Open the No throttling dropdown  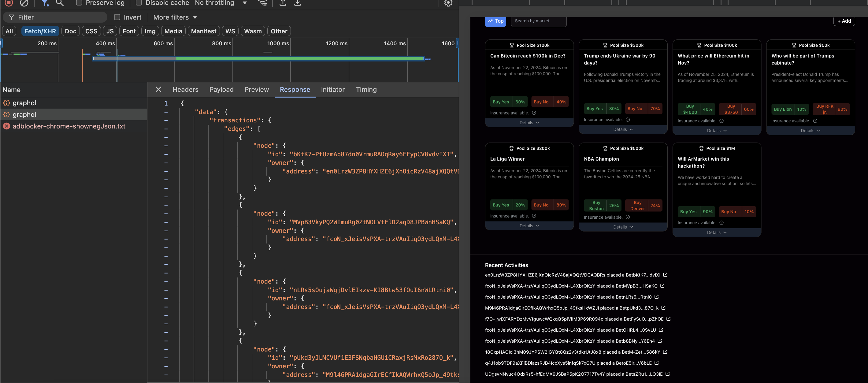pos(221,3)
